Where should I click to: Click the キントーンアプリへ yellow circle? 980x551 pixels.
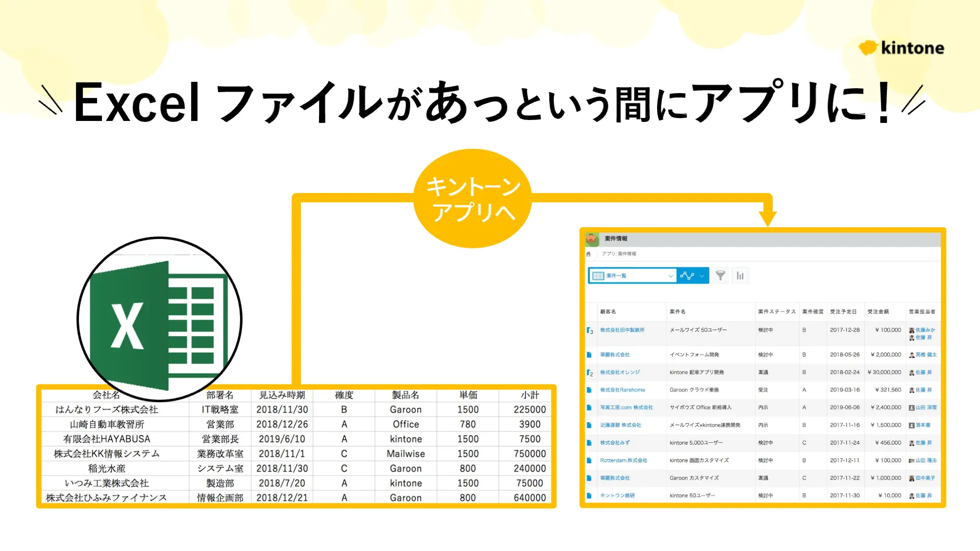point(472,198)
